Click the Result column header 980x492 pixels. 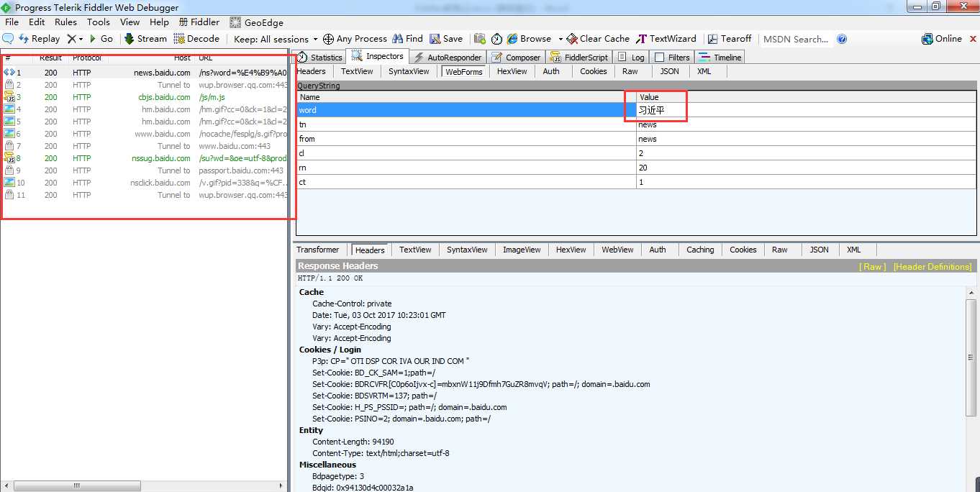(x=51, y=58)
